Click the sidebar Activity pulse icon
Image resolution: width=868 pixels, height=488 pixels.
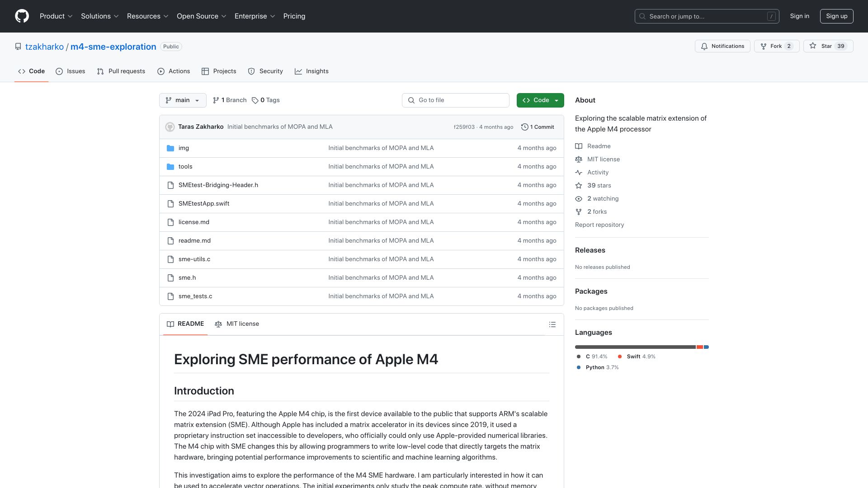[579, 173]
